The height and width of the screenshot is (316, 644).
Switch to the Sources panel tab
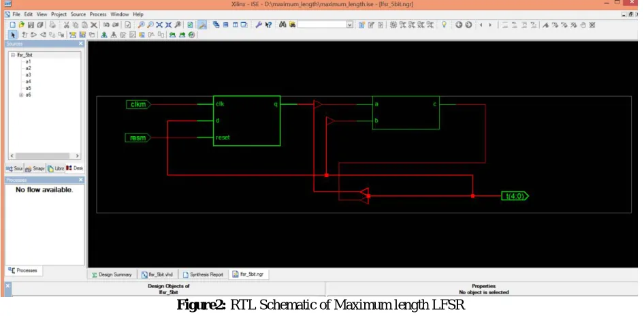(14, 168)
